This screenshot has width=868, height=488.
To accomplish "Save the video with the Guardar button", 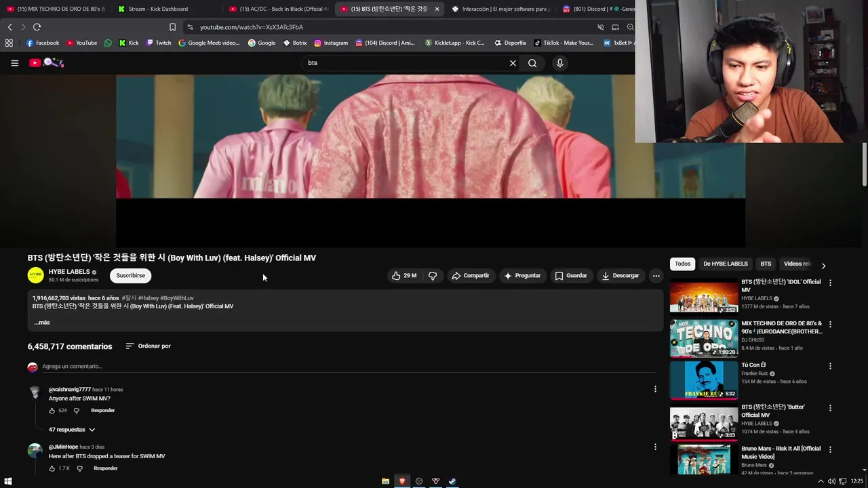I will [571, 276].
